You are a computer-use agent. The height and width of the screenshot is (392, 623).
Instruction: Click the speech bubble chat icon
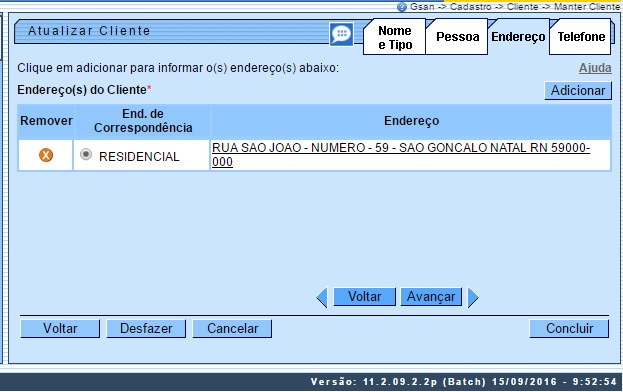click(x=341, y=34)
